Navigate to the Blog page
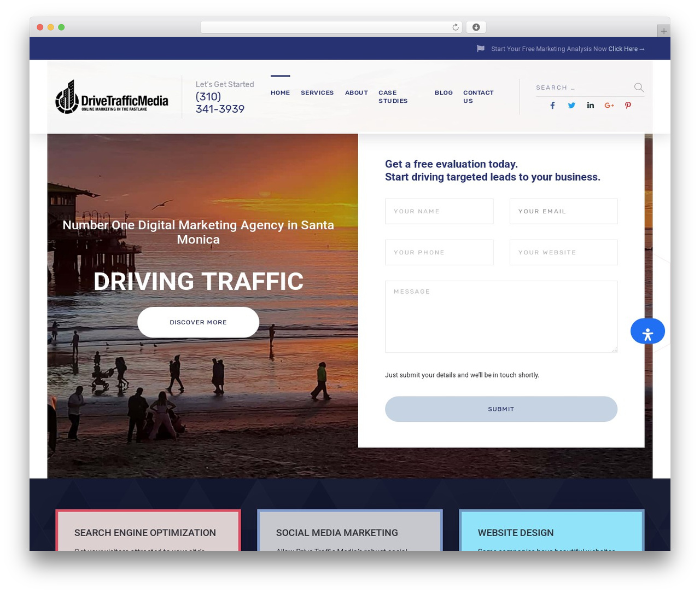This screenshot has height=593, width=700. click(x=444, y=93)
